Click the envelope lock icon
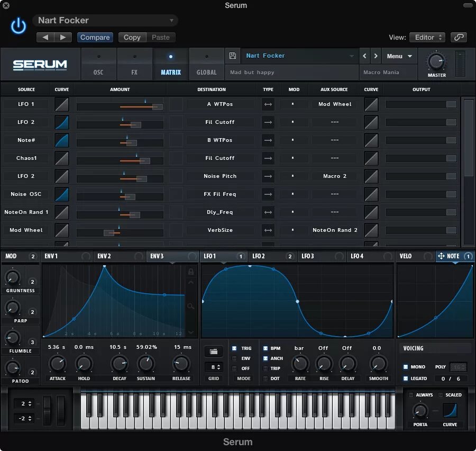 [x=190, y=272]
